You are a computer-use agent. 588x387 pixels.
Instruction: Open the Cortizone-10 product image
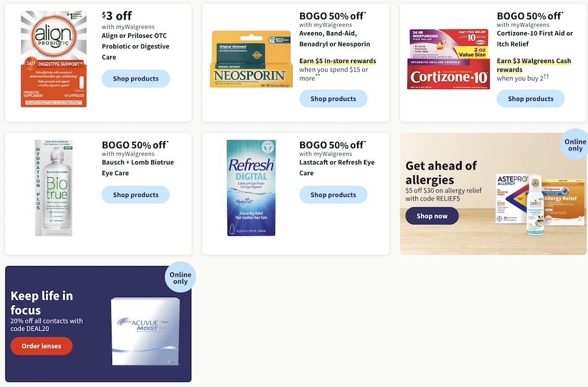point(448,59)
